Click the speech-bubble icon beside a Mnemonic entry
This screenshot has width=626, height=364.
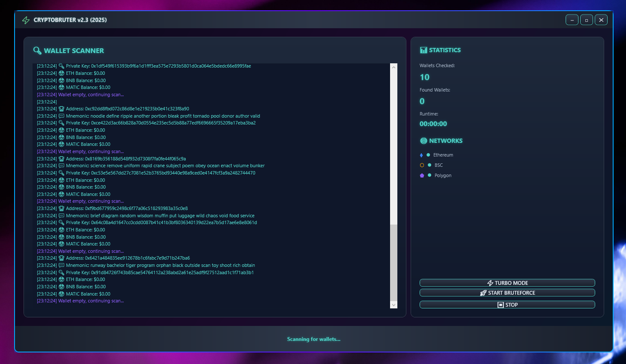pyautogui.click(x=61, y=115)
